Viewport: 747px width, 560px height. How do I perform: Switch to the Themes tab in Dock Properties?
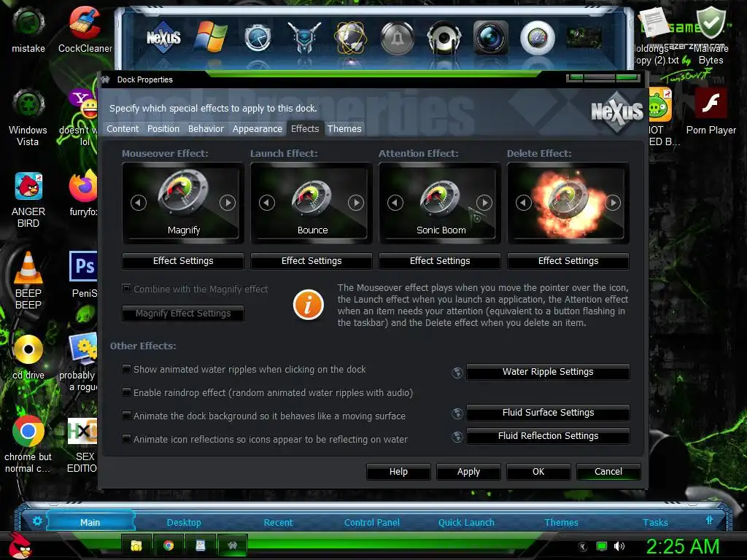[x=344, y=128]
